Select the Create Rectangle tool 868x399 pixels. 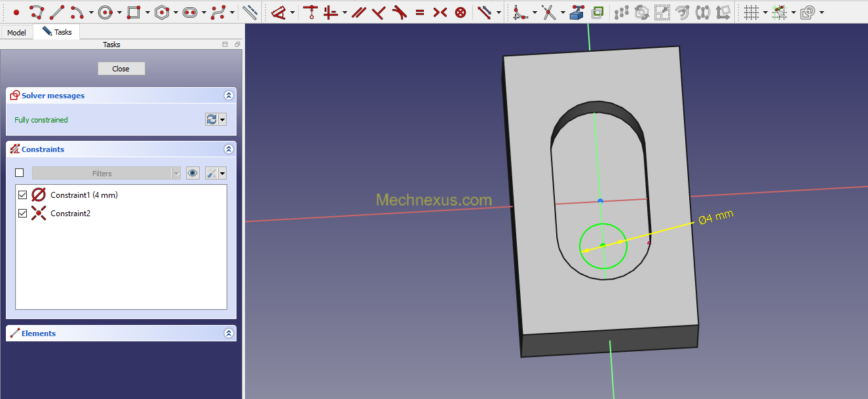[134, 12]
